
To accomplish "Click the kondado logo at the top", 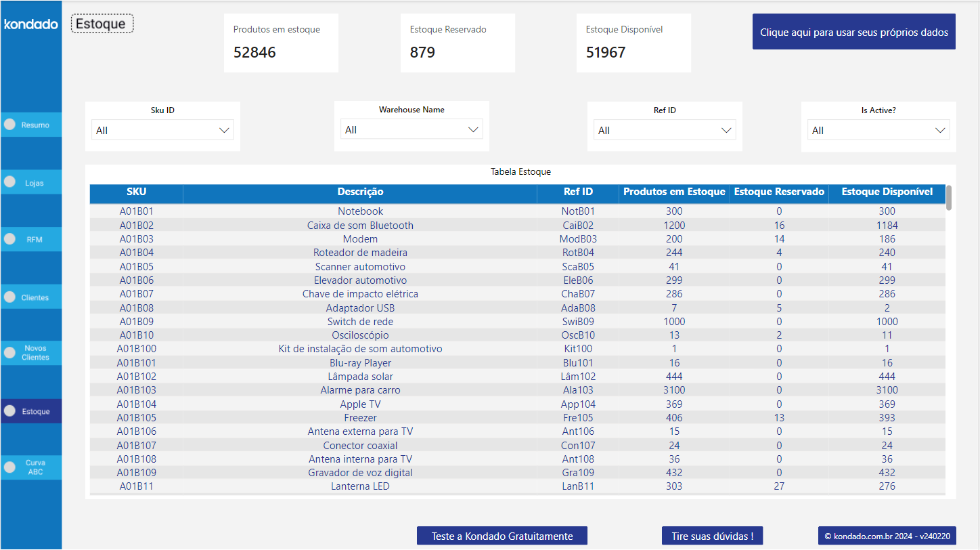I will (30, 24).
